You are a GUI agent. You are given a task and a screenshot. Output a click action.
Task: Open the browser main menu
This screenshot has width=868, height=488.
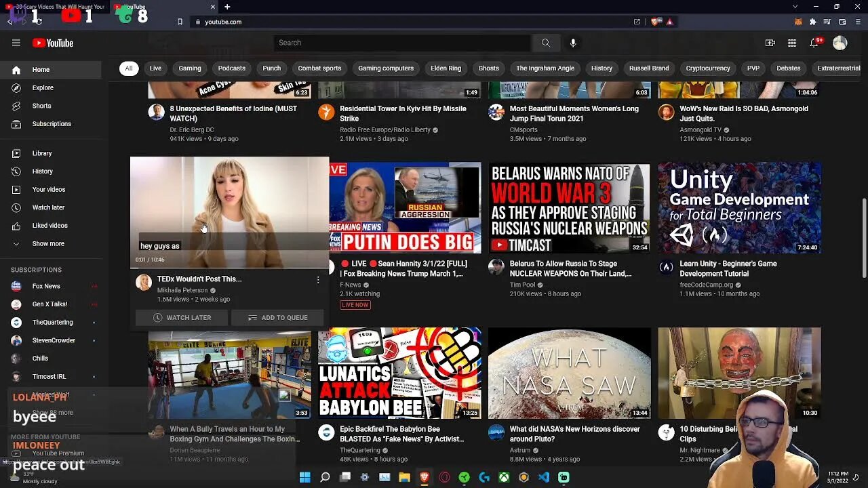(857, 22)
